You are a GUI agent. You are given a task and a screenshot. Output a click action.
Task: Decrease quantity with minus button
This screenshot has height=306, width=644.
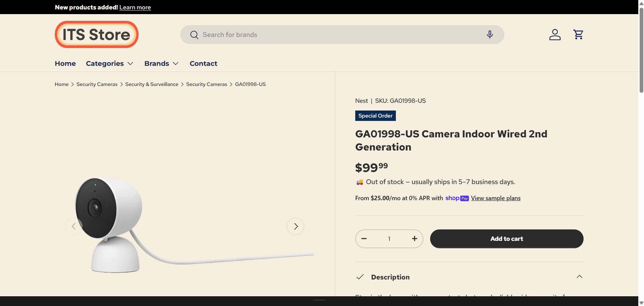364,239
